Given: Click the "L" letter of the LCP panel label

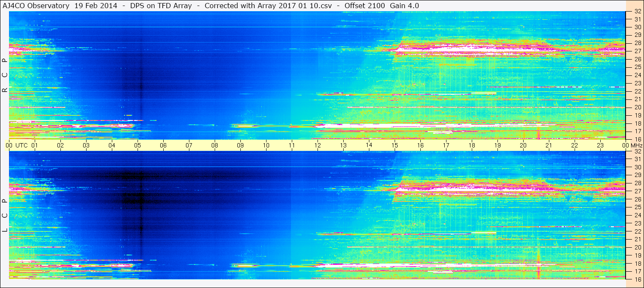Looking at the screenshot, I should click(5, 231).
